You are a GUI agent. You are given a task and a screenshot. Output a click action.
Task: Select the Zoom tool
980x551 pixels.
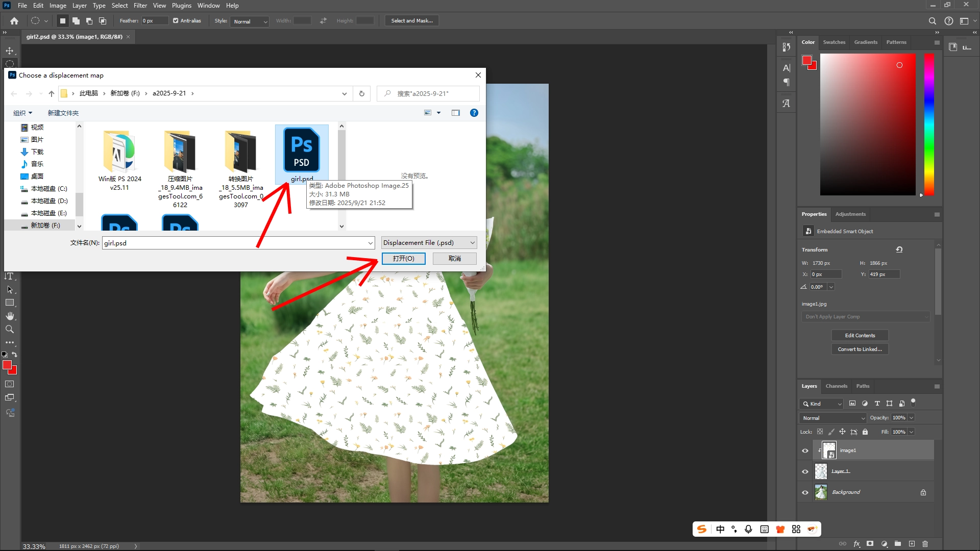(10, 329)
